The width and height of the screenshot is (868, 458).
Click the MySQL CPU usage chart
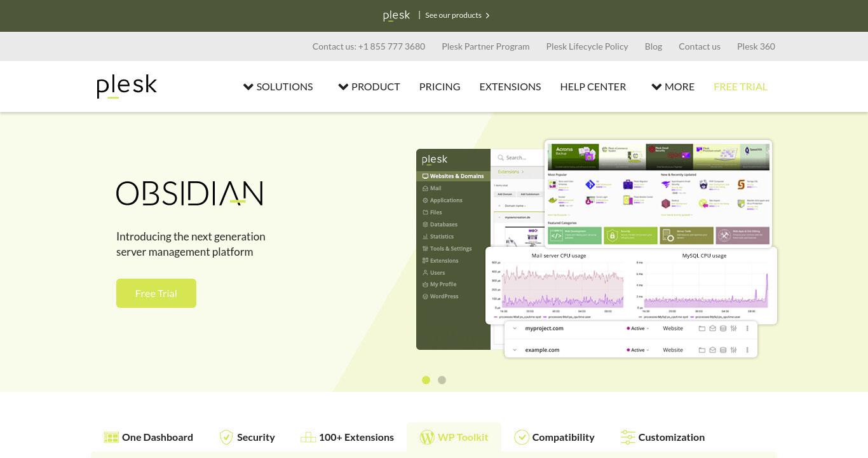tap(704, 285)
